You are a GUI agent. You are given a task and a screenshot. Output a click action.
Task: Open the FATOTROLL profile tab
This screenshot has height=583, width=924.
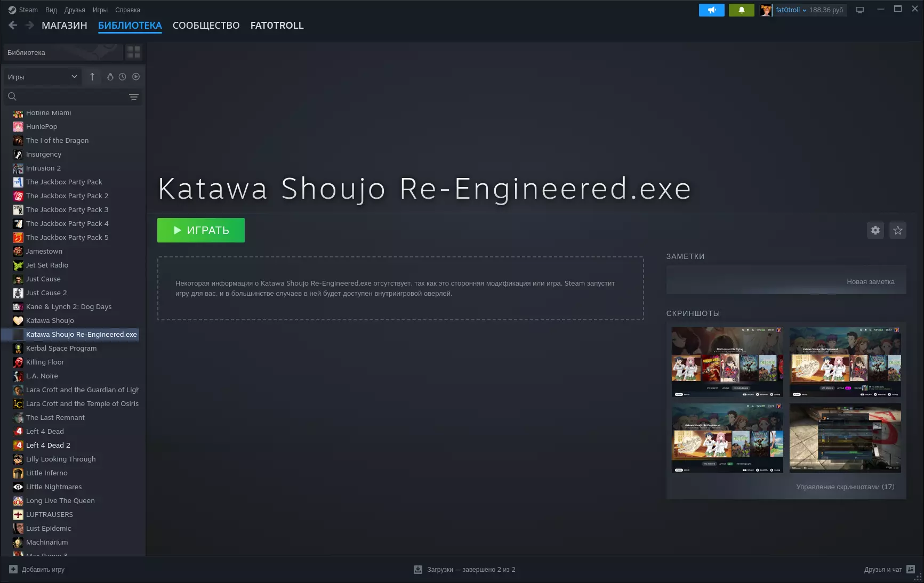tap(277, 26)
